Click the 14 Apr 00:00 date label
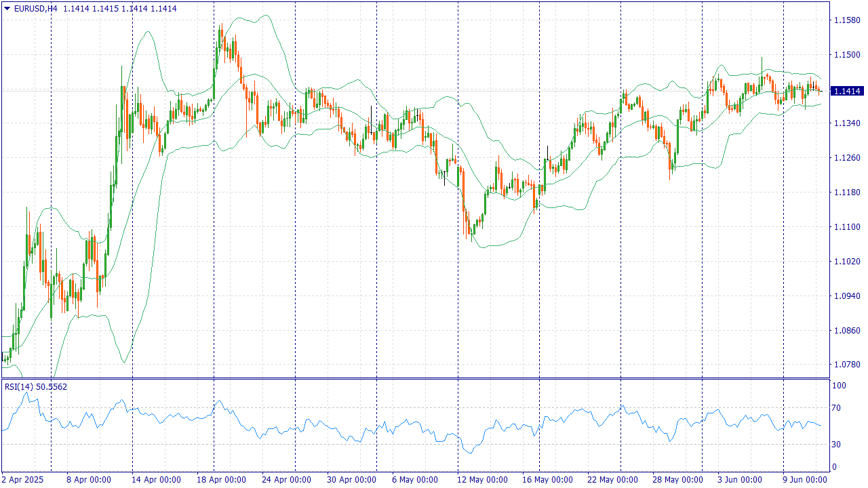The image size is (868, 488). (x=157, y=480)
